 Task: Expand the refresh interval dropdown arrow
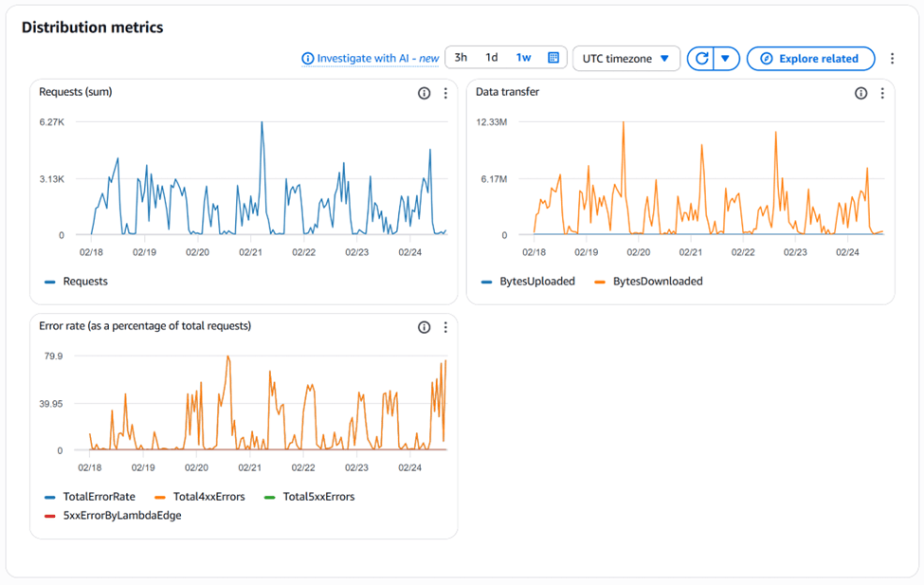(x=725, y=59)
